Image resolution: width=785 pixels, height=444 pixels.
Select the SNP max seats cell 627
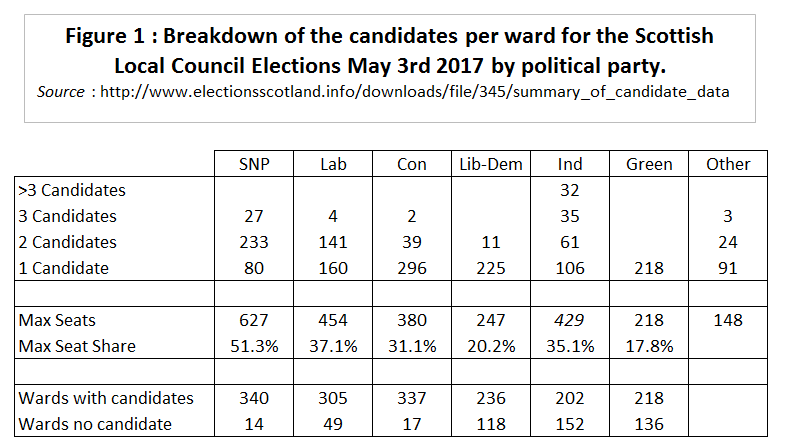[253, 320]
